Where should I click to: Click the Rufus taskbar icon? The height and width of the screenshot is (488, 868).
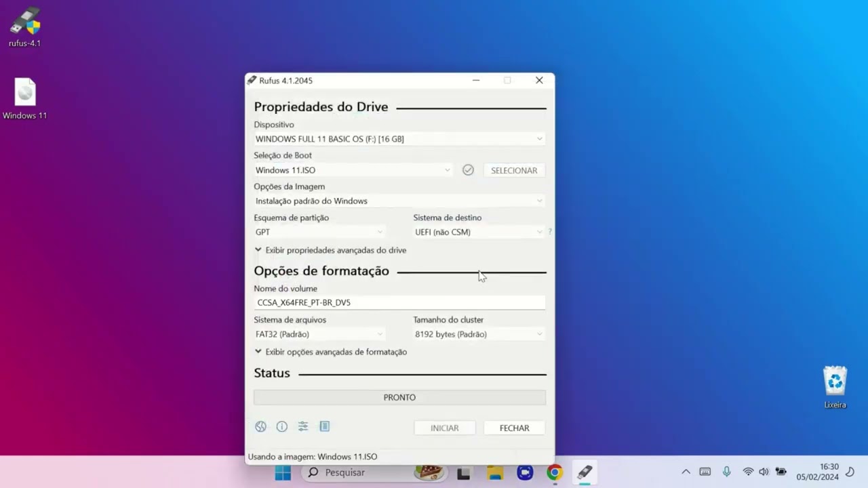(585, 472)
